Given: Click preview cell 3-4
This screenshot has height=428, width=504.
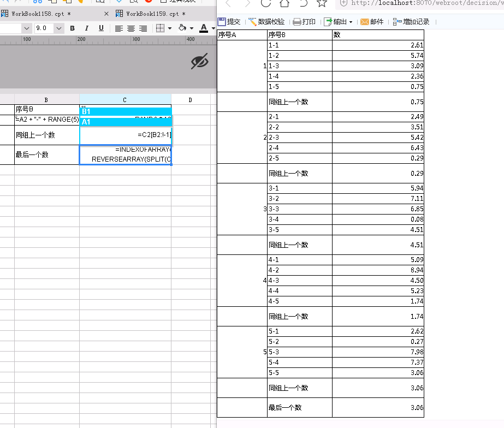Looking at the screenshot, I should click(x=300, y=219).
